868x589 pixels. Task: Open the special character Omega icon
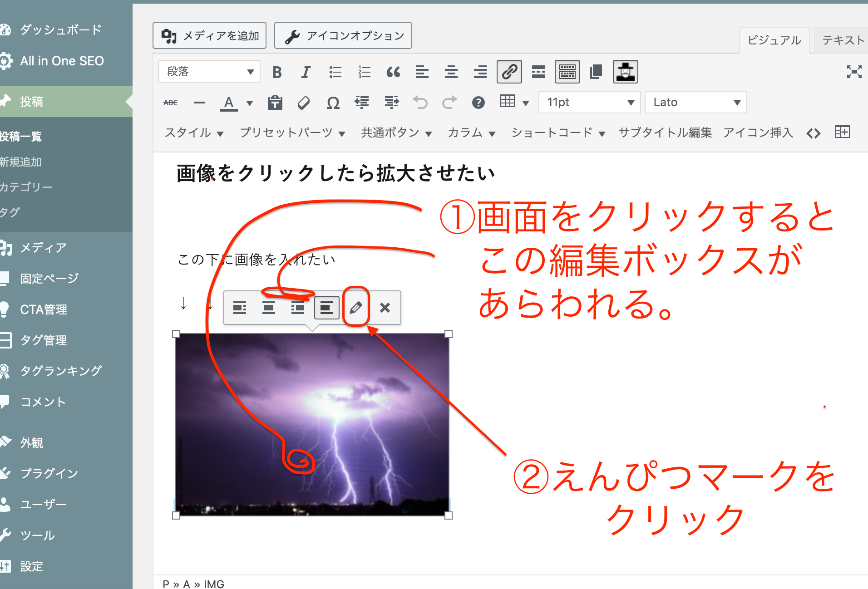pyautogui.click(x=333, y=103)
